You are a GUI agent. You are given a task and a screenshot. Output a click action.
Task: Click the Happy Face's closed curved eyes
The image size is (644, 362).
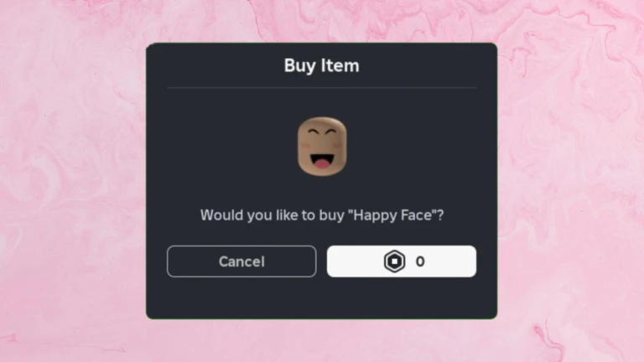pyautogui.click(x=322, y=132)
